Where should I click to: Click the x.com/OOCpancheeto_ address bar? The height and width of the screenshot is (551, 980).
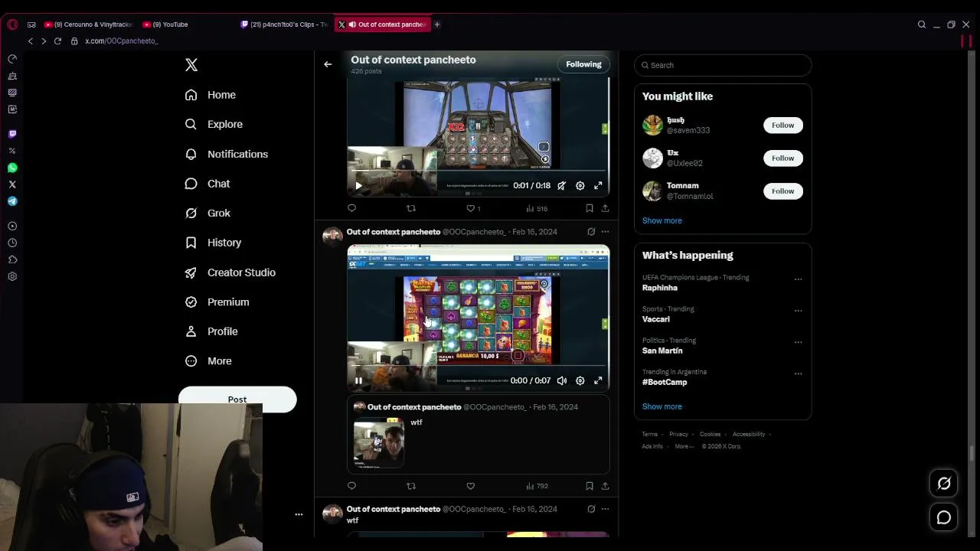[122, 41]
